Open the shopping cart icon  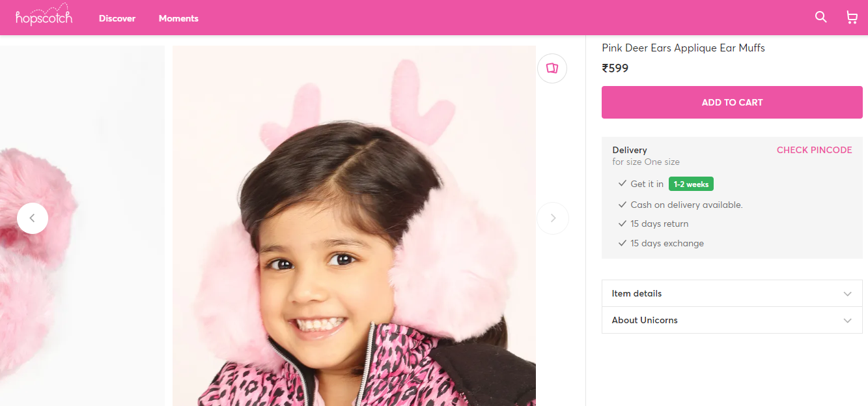tap(851, 18)
